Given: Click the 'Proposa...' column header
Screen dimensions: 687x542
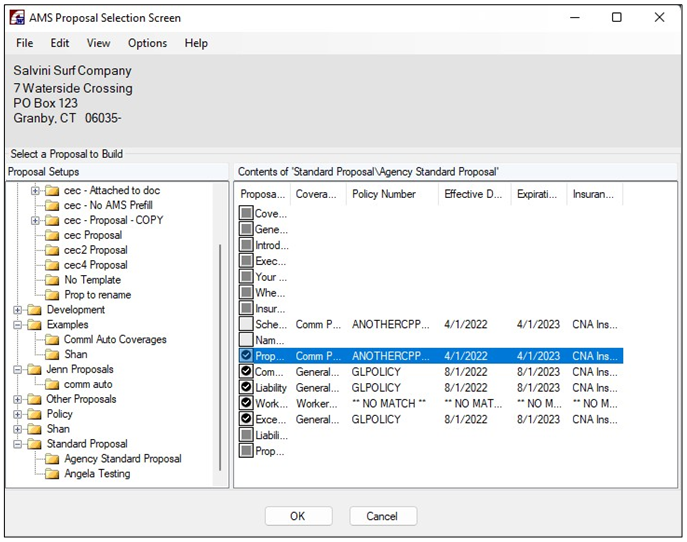Looking at the screenshot, I should pos(263,194).
